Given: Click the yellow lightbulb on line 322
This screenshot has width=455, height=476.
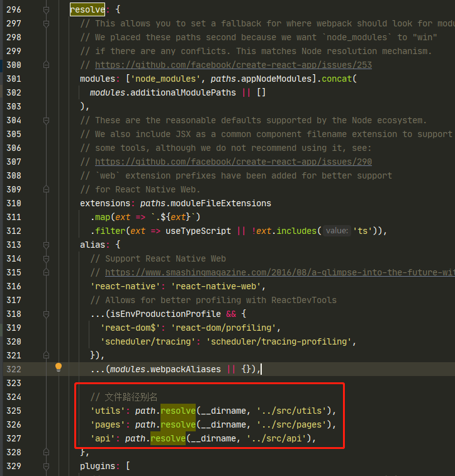Looking at the screenshot, I should [x=59, y=367].
